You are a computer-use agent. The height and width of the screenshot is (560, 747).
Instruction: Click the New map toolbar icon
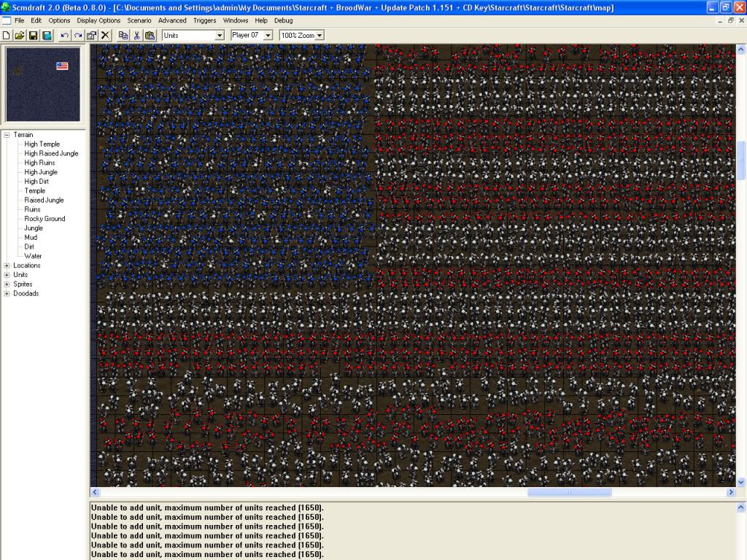(6, 35)
